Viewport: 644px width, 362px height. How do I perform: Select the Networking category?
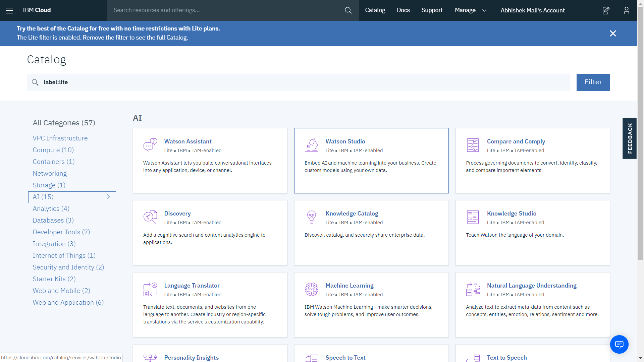[50, 173]
